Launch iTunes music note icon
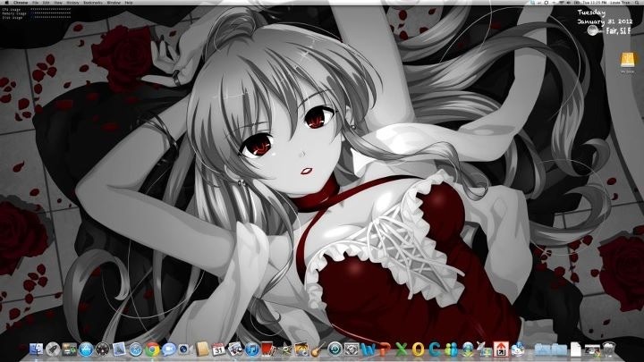644x362 pixels. click(x=251, y=349)
